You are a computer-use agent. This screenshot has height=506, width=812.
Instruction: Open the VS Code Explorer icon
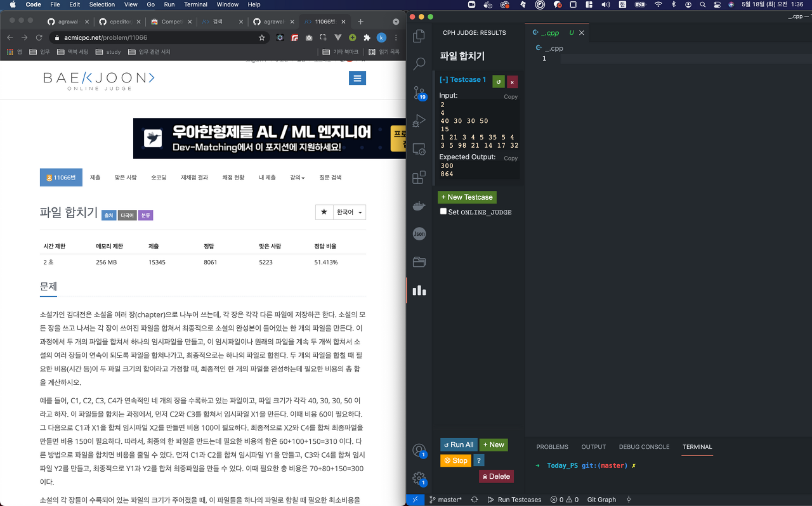(x=419, y=36)
